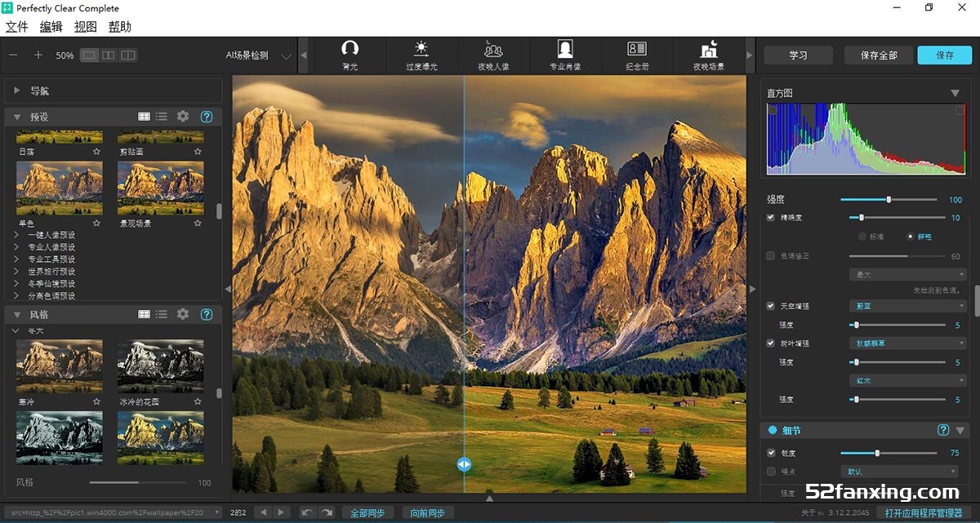This screenshot has width=980, height=523.
Task: Adjust the 锐度 sharpness slider
Action: pos(889,453)
